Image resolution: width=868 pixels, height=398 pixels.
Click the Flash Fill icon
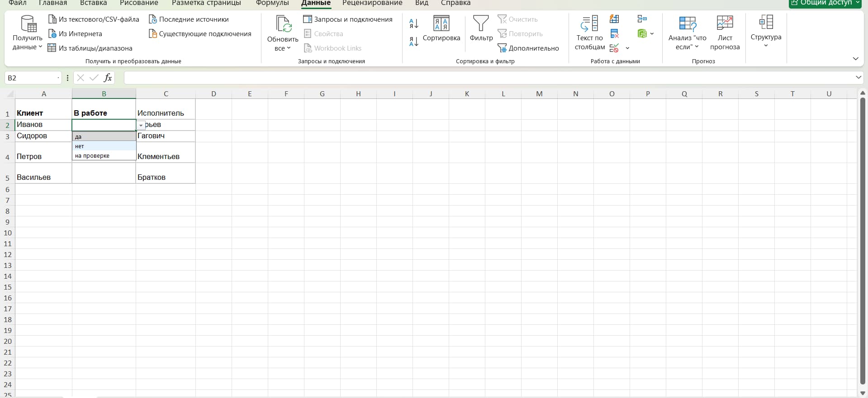614,19
